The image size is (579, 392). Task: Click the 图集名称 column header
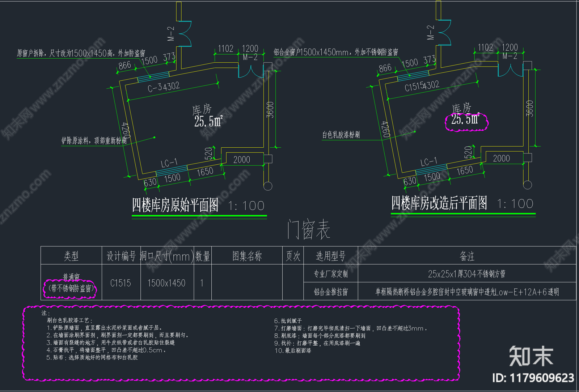pyautogui.click(x=247, y=256)
